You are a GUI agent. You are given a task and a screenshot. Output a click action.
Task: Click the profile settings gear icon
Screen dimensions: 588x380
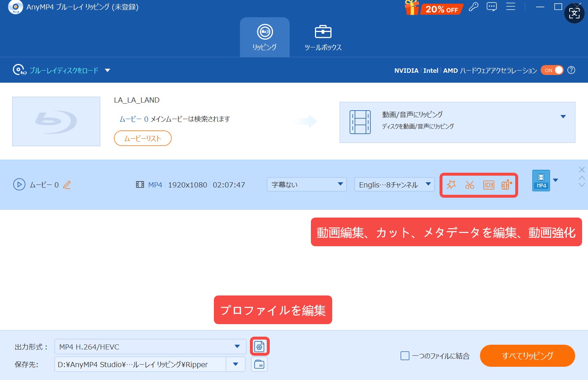click(259, 346)
